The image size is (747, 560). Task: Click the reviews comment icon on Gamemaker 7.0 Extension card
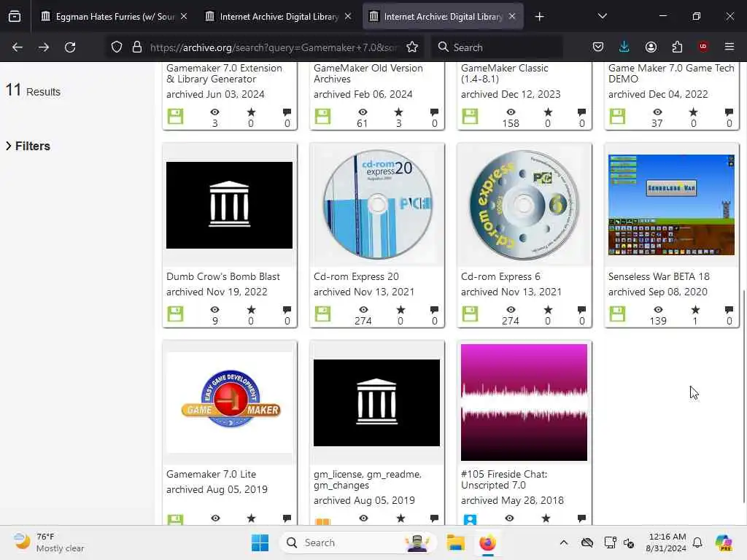[287, 112]
